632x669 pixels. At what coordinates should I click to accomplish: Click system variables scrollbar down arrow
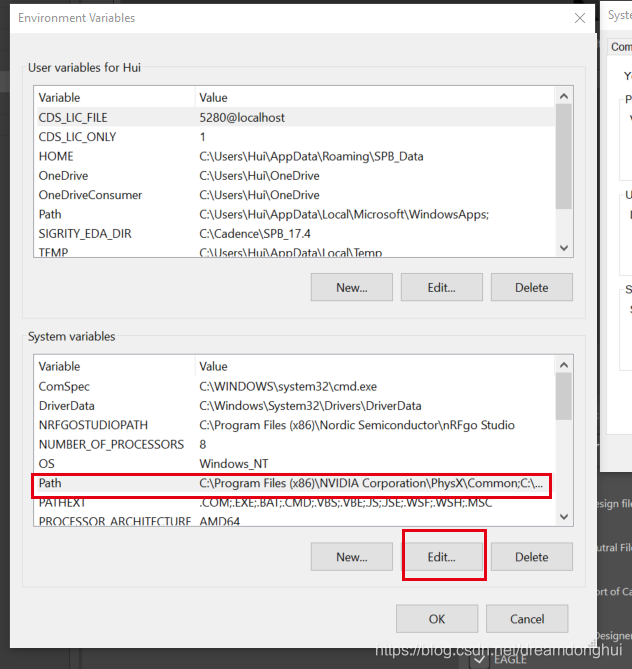coord(564,517)
